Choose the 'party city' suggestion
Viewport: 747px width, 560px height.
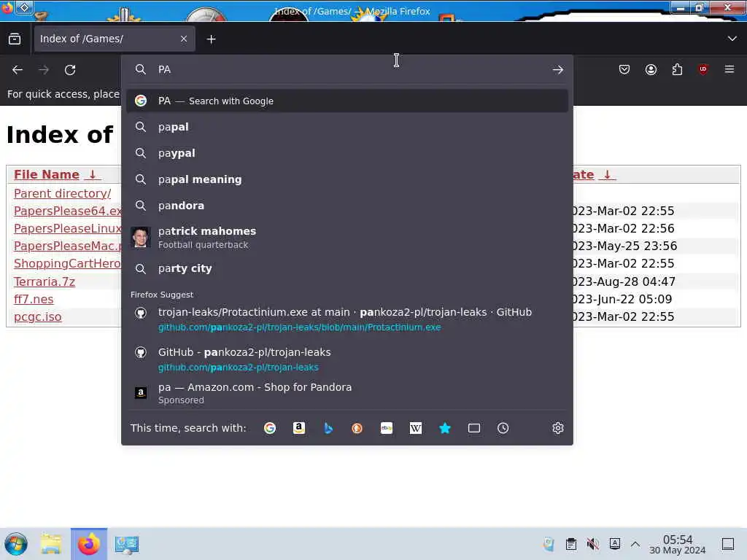(x=347, y=268)
